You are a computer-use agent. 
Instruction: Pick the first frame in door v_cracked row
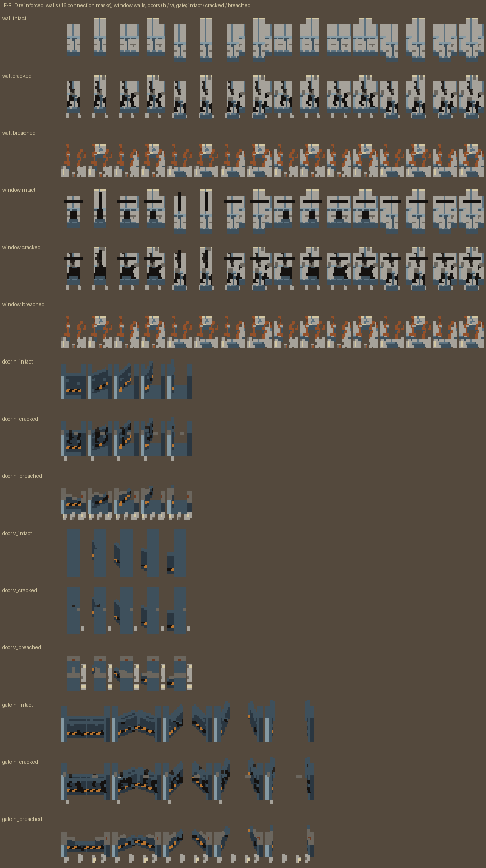click(x=75, y=610)
